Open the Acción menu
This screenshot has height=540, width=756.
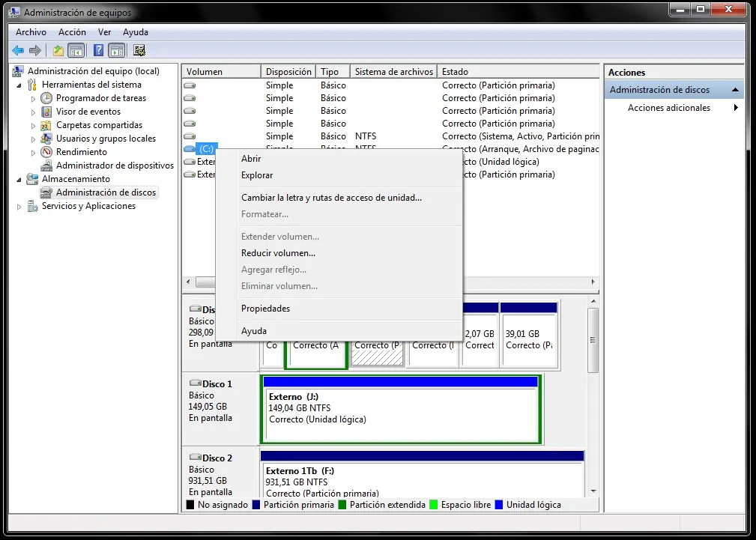[73, 32]
